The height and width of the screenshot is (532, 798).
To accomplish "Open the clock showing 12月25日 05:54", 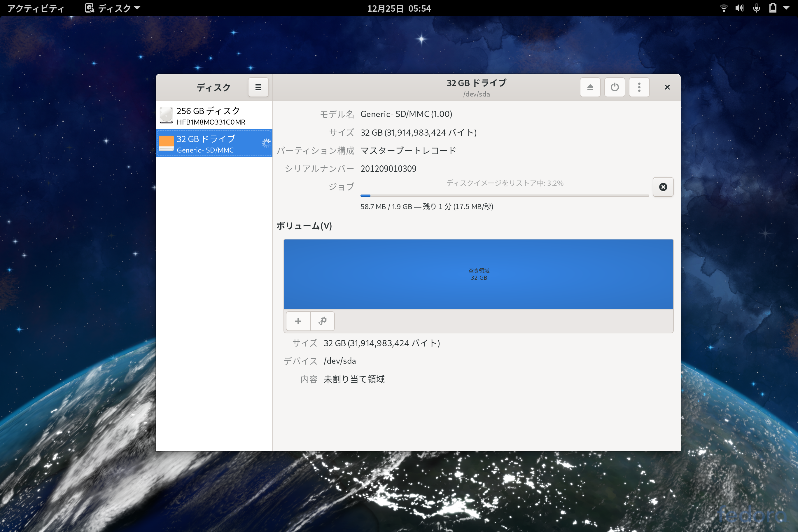I will pyautogui.click(x=399, y=8).
